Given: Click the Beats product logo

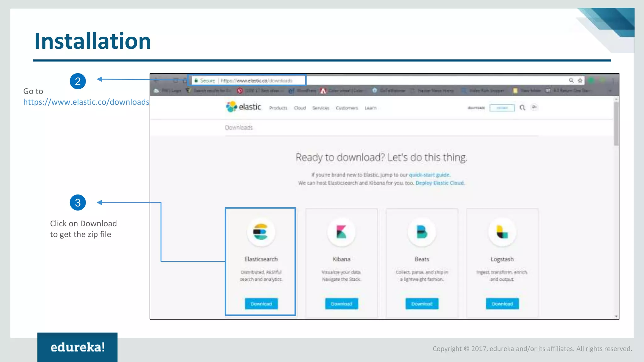Looking at the screenshot, I should (x=422, y=232).
